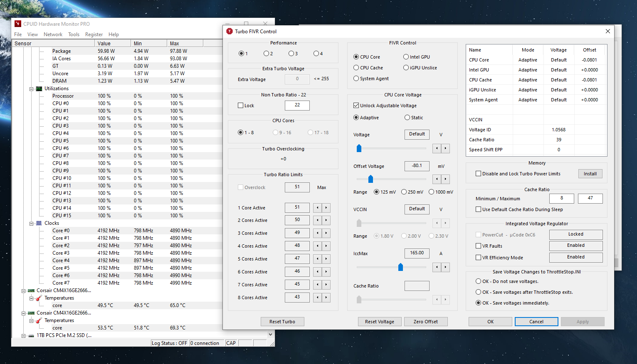
Task: Nudge CPU Core Voltage slider left with arrow
Action: click(x=437, y=148)
